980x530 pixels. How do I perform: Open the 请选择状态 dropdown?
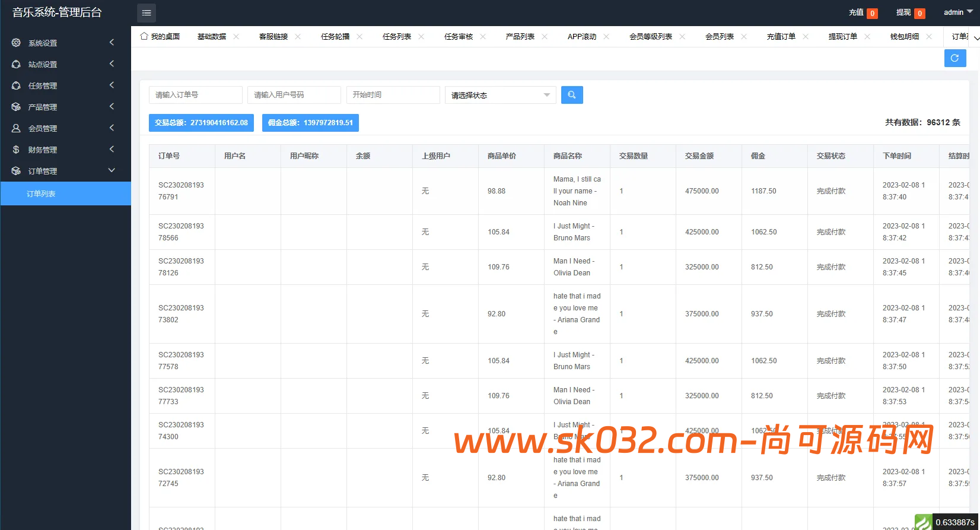[x=501, y=95]
